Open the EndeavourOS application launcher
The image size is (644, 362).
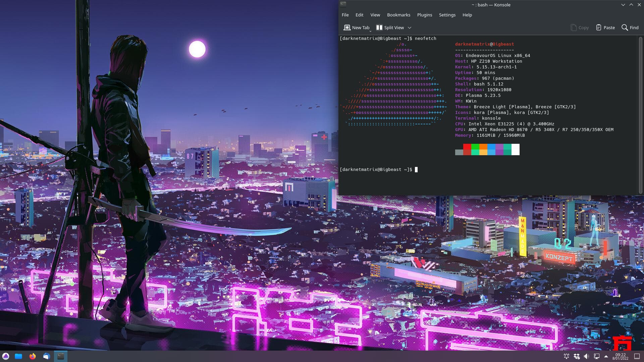click(x=6, y=356)
